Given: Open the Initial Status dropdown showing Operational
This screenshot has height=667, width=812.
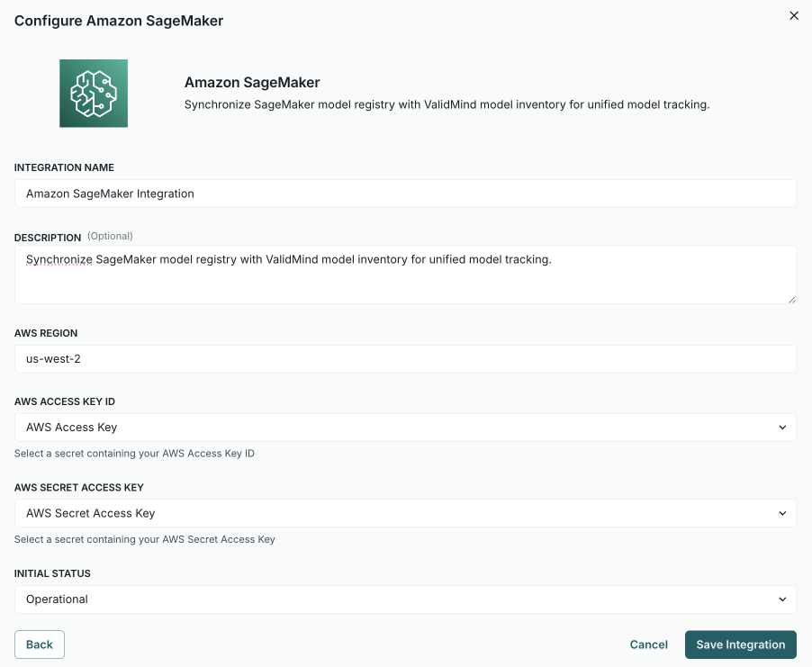Looking at the screenshot, I should click(405, 599).
